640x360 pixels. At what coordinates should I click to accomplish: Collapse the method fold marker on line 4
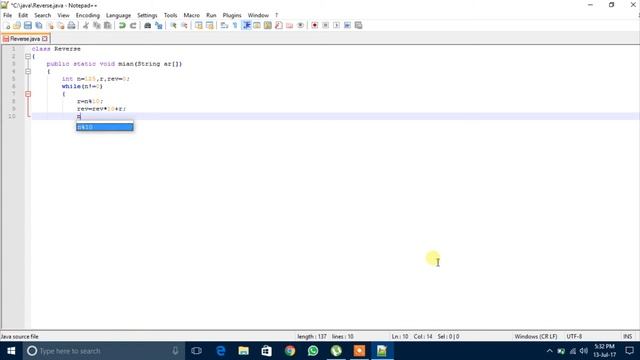click(x=28, y=71)
